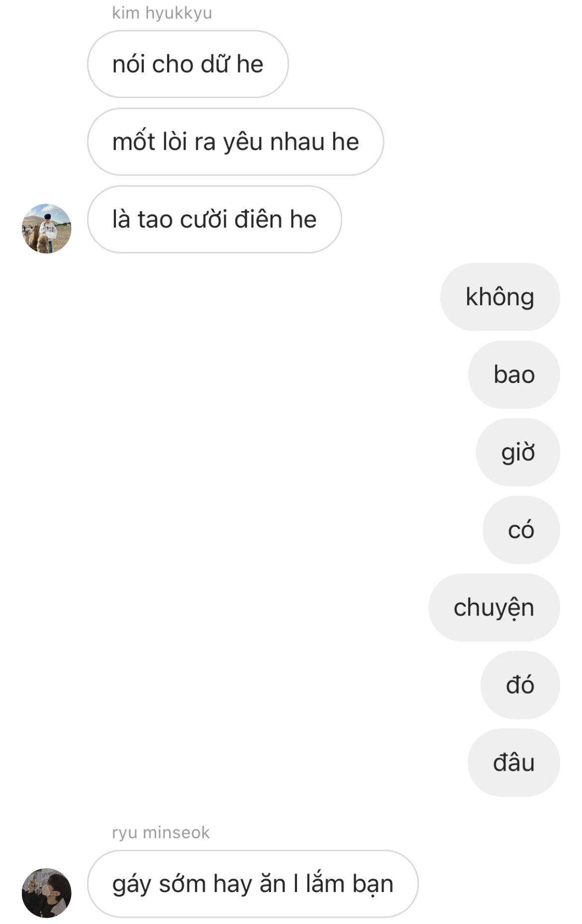This screenshot has width=582, height=924.
Task: Open ryu minseok's profile picture
Action: (x=47, y=893)
